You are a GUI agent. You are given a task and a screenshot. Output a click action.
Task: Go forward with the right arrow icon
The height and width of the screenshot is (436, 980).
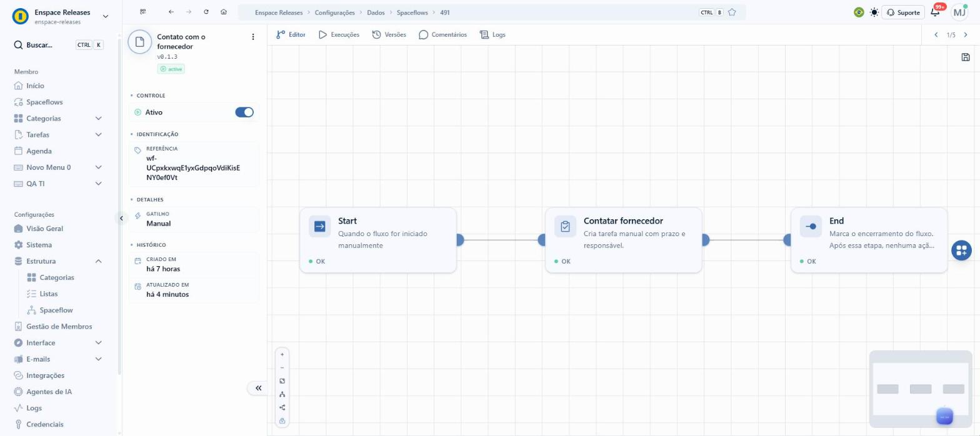coord(189,12)
